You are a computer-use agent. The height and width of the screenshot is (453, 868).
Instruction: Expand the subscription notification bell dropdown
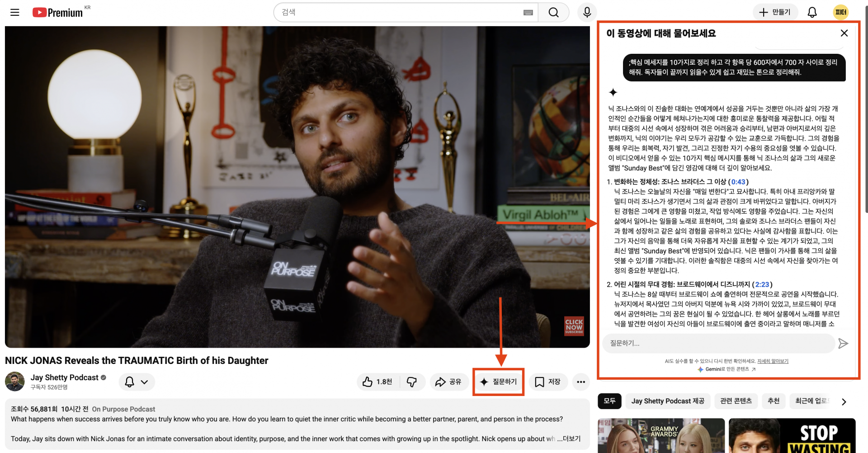(x=137, y=382)
